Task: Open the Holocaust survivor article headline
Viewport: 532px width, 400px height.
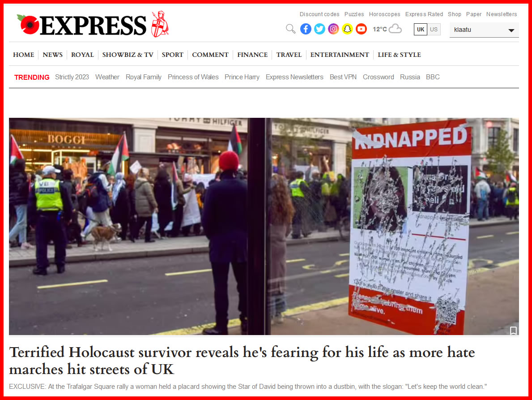Action: pyautogui.click(x=242, y=361)
